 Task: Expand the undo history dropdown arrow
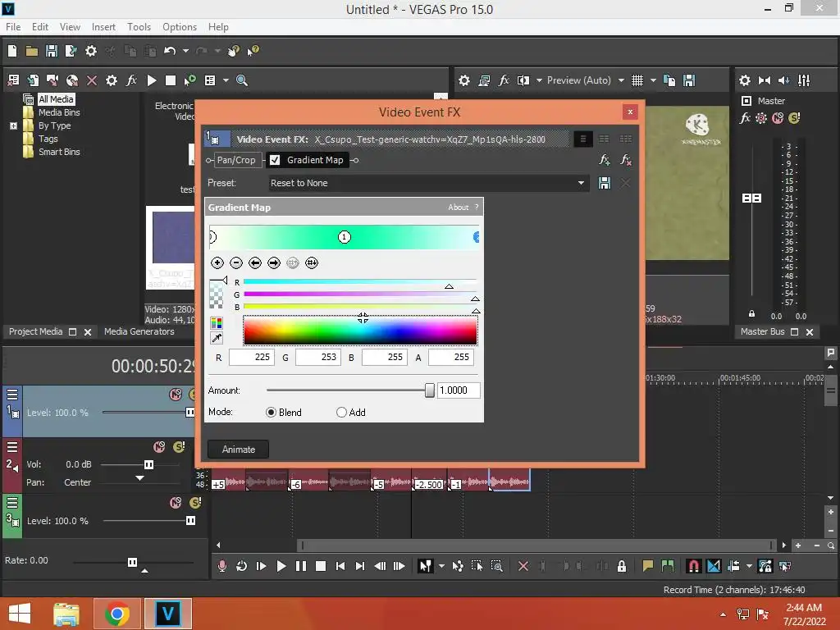[185, 51]
